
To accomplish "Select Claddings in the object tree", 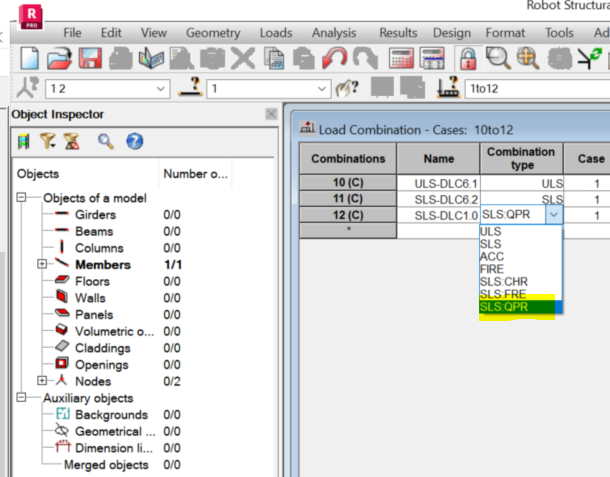I will 103,348.
